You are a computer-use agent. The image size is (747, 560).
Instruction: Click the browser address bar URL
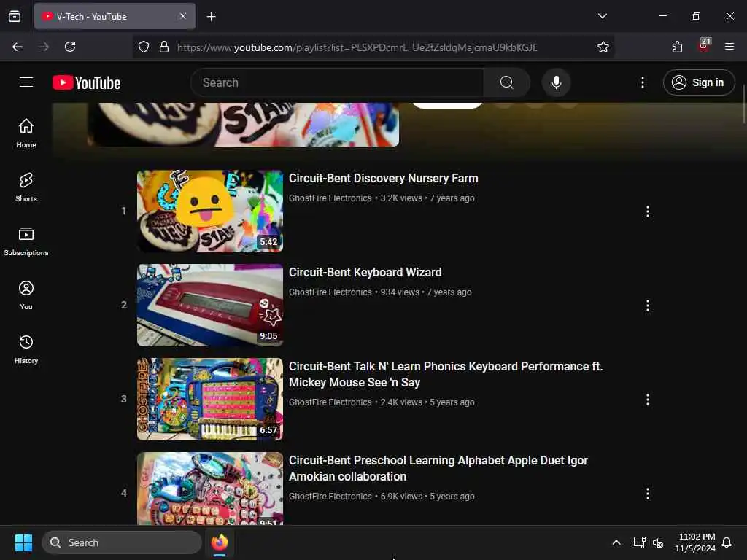(x=357, y=47)
